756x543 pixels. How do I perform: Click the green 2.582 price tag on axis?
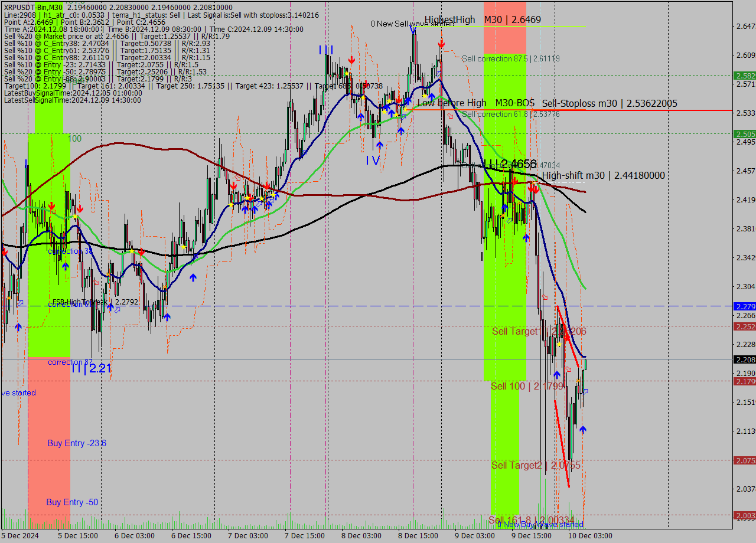coord(745,76)
